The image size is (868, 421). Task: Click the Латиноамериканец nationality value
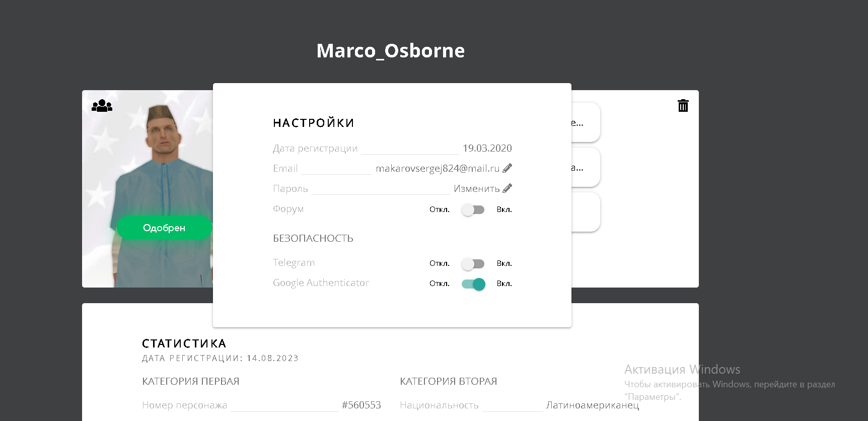pyautogui.click(x=593, y=405)
